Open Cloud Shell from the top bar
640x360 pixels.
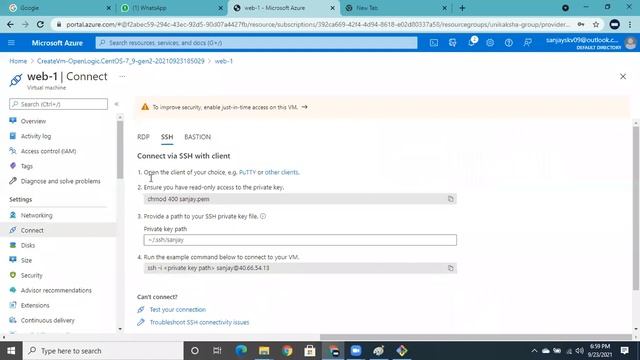[x=434, y=43]
